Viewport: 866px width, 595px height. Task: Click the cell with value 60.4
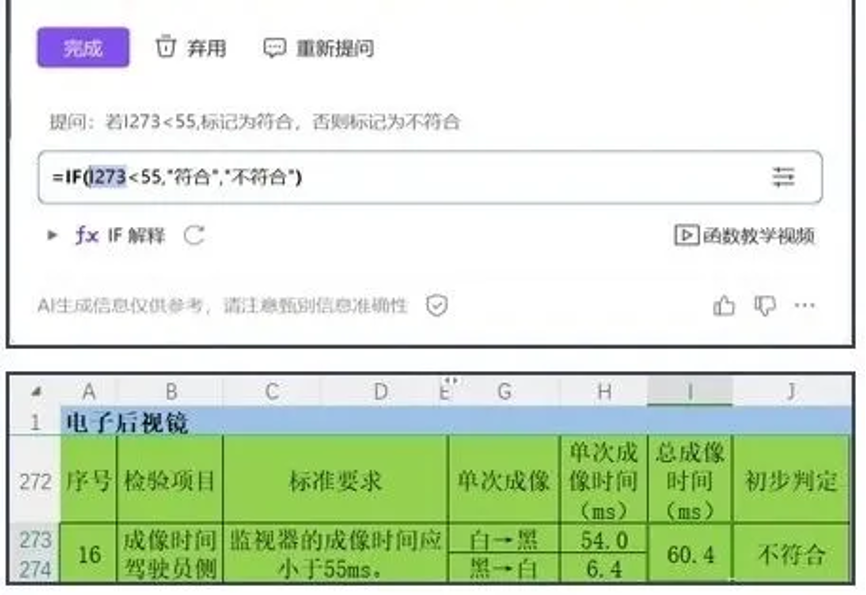point(690,554)
